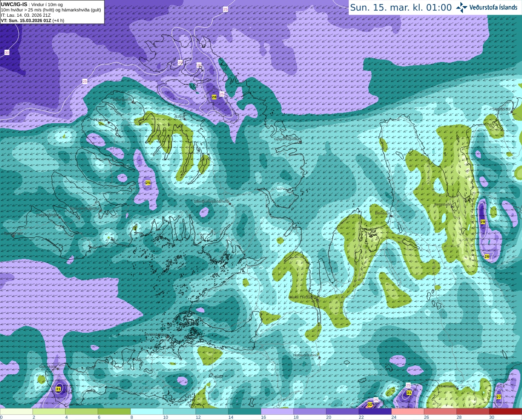Click the yellow gust marker 27

[499, 397]
